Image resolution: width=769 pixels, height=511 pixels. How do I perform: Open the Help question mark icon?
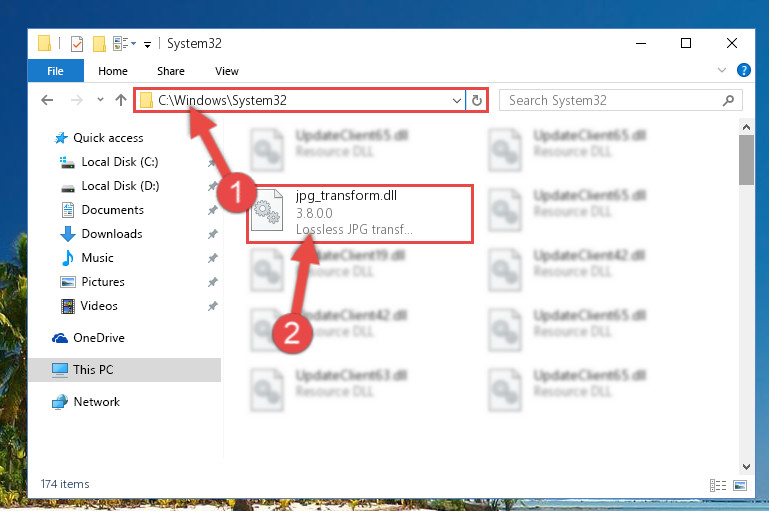click(743, 70)
